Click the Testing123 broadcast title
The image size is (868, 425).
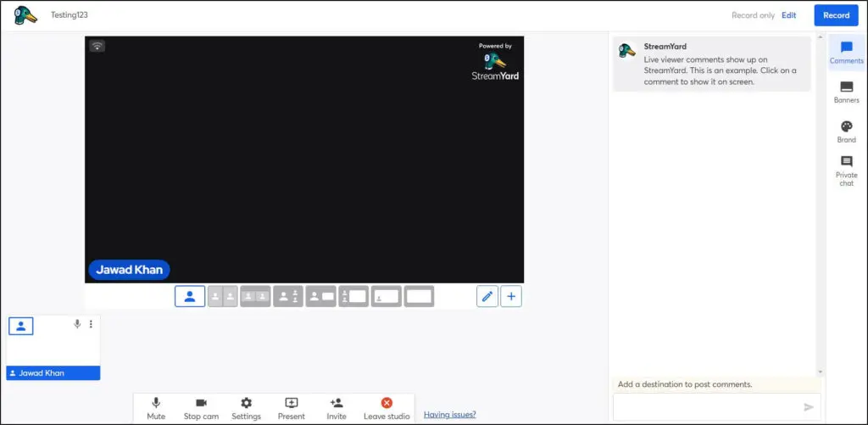(x=70, y=15)
